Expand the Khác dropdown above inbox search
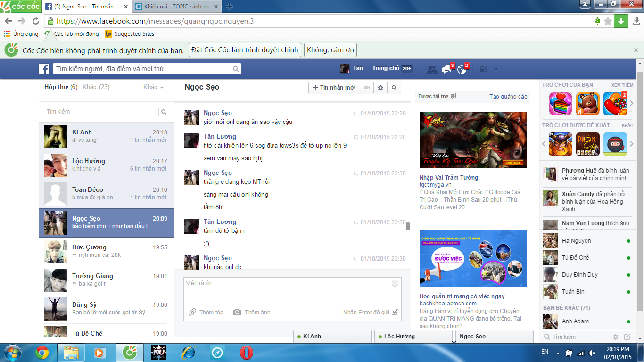Screen dimensions: 644x362 coord(153,87)
